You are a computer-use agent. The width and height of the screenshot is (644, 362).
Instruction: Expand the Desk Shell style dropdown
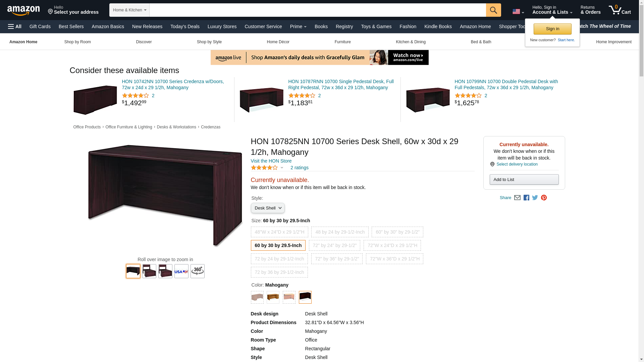268,208
